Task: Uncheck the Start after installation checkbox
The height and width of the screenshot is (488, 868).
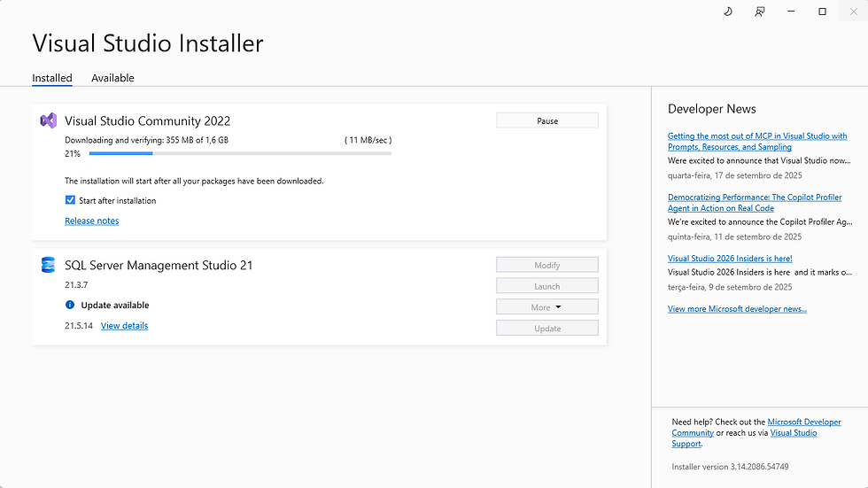Action: point(71,200)
